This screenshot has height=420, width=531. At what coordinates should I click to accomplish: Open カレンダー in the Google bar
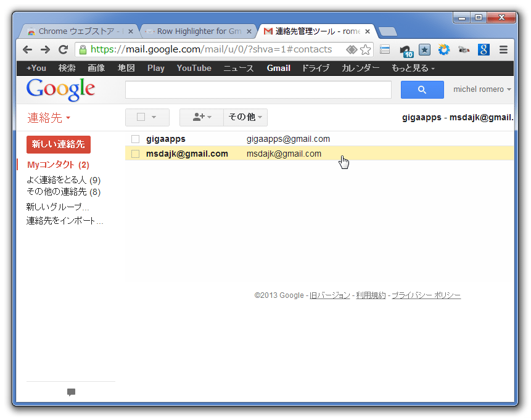(360, 68)
